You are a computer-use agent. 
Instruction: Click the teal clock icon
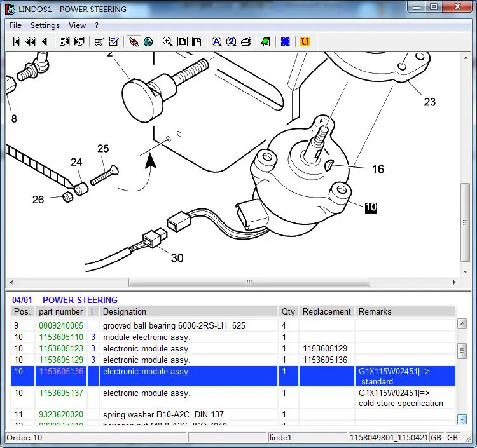pos(148,42)
